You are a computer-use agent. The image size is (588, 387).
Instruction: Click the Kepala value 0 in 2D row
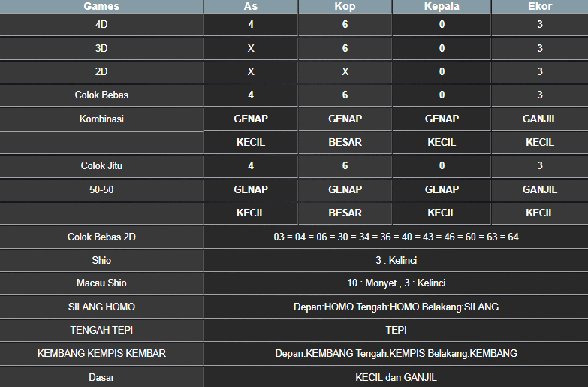pos(442,71)
